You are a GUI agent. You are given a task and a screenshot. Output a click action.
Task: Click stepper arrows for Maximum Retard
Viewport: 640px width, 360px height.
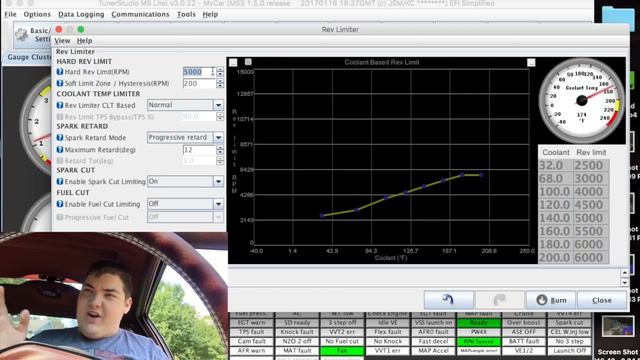coord(220,150)
